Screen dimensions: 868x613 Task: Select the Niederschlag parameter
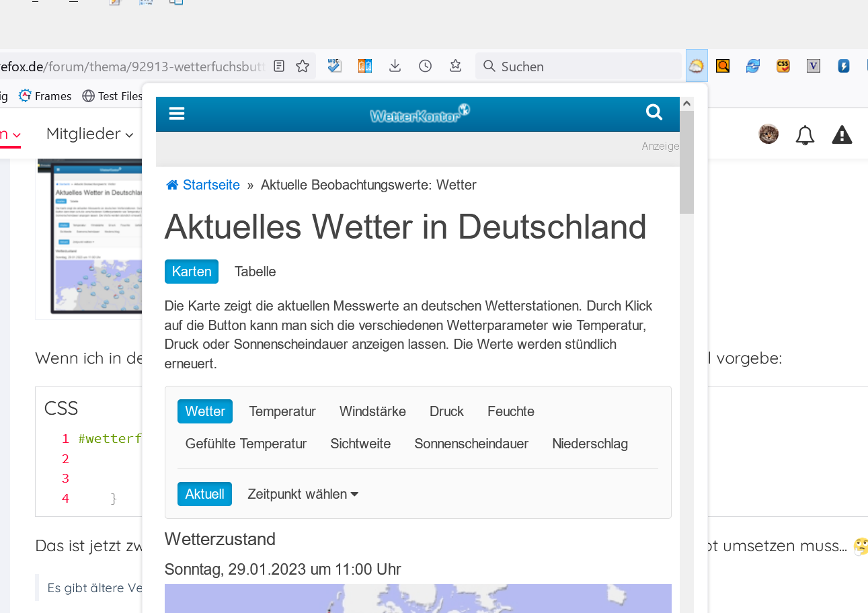(x=590, y=444)
